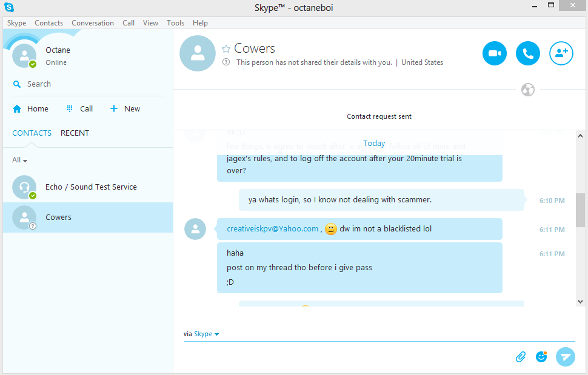Image resolution: width=588 pixels, height=375 pixels.
Task: Select Echo / Sound Test Service contact
Action: pos(88,187)
